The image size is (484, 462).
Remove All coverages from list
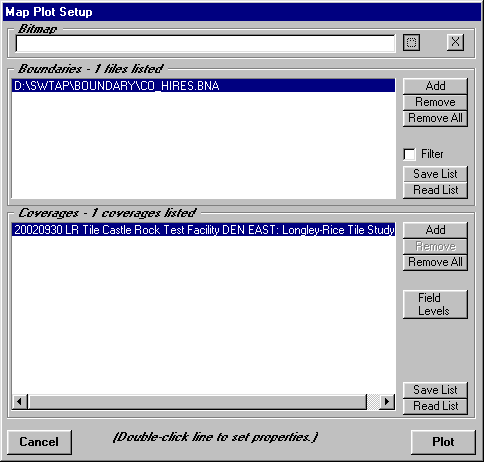click(x=435, y=262)
